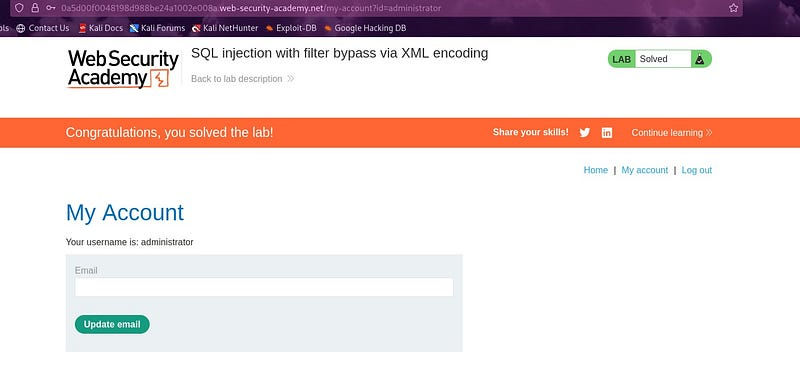Screen dimensions: 800x376
Task: Open the Home link
Action: pos(595,170)
